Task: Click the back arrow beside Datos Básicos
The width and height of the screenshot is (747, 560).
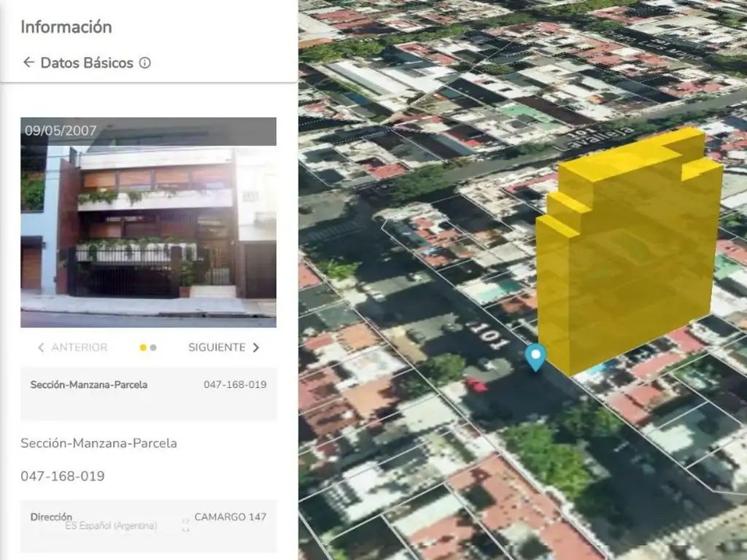Action: (28, 63)
